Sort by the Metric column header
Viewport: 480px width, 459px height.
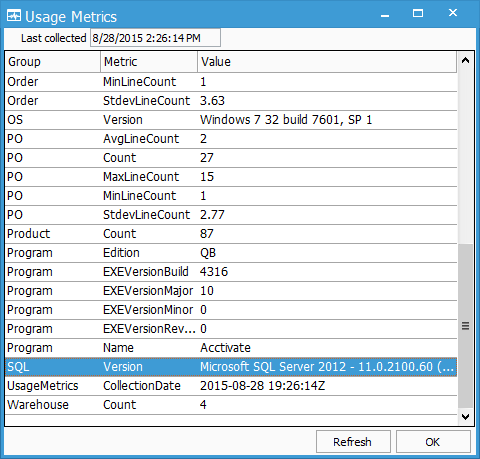(x=149, y=62)
